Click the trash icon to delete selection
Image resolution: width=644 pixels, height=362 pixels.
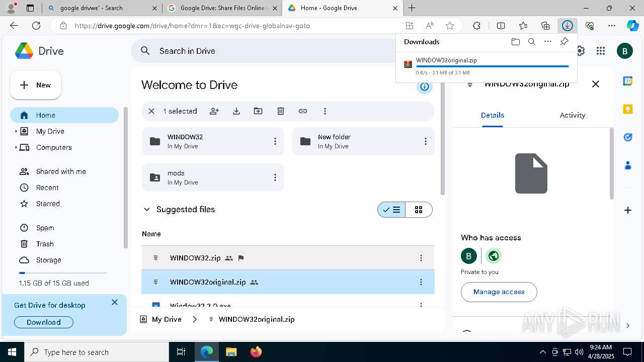[281, 111]
